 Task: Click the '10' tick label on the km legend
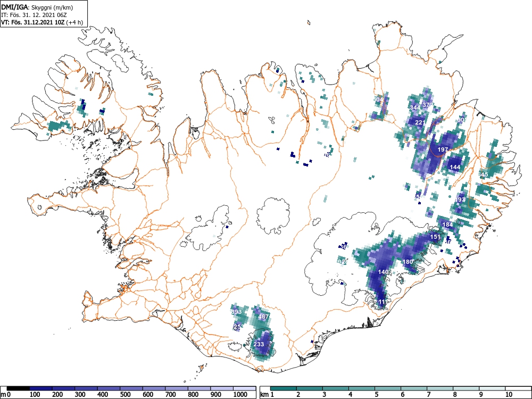[x=508, y=395]
